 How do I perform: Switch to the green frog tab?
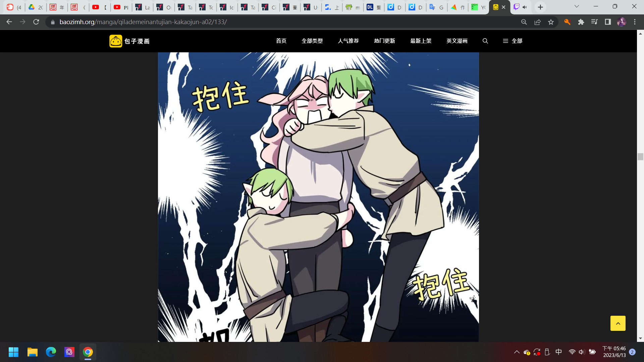click(353, 7)
